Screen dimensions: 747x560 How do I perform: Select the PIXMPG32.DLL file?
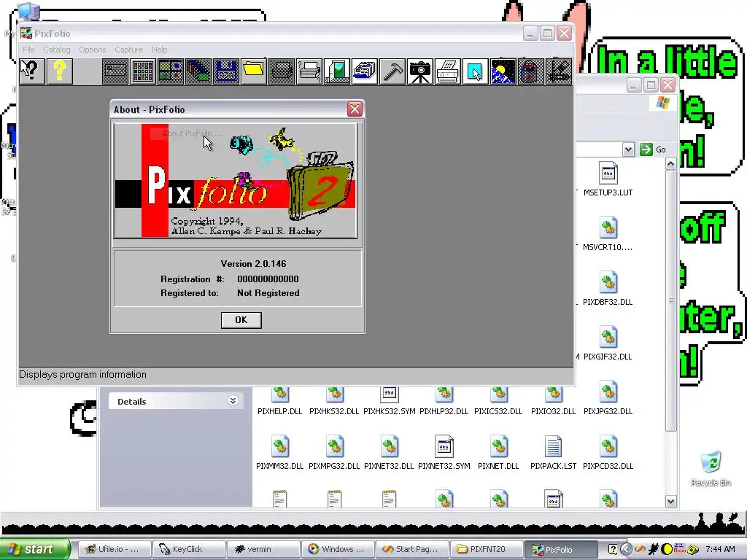tap(334, 454)
